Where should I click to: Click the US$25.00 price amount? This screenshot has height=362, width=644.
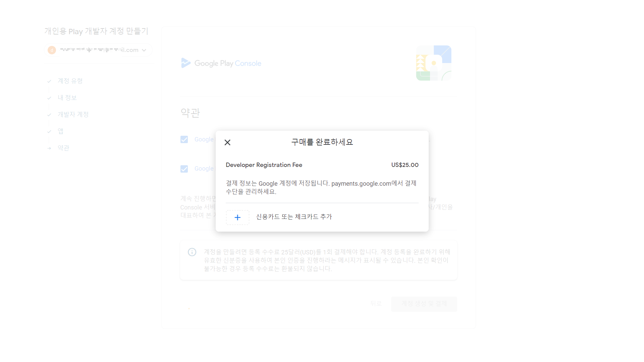coord(405,165)
